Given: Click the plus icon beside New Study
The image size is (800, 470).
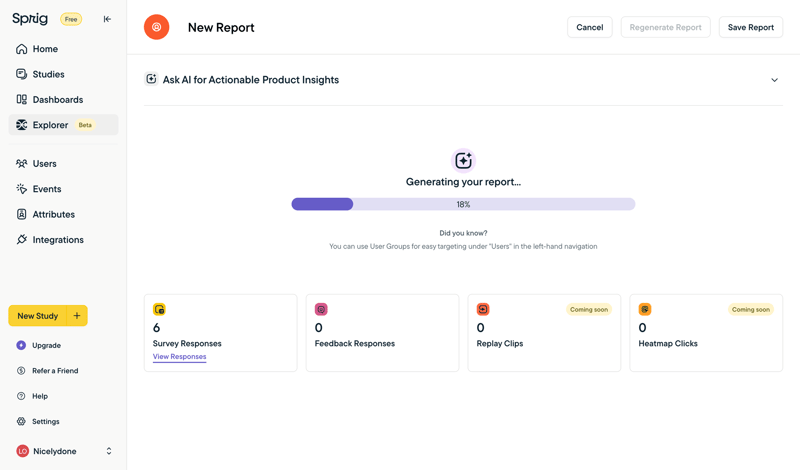Looking at the screenshot, I should pyautogui.click(x=77, y=316).
